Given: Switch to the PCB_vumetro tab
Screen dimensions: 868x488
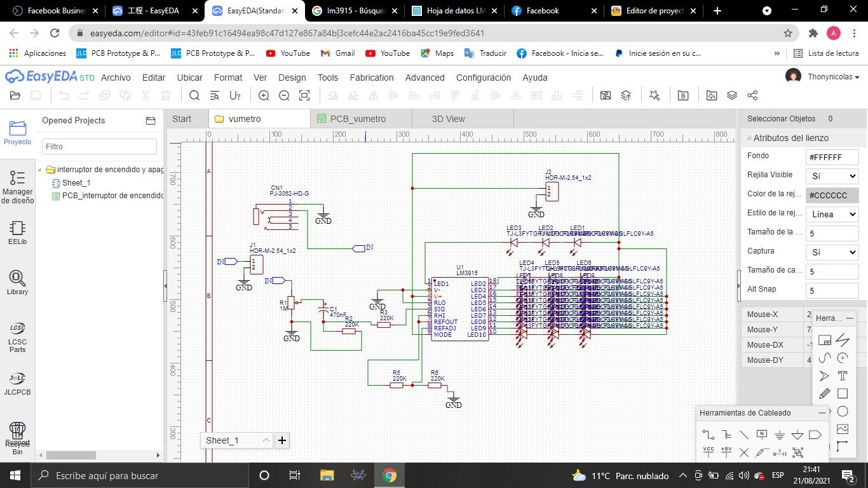Looking at the screenshot, I should pyautogui.click(x=358, y=119).
